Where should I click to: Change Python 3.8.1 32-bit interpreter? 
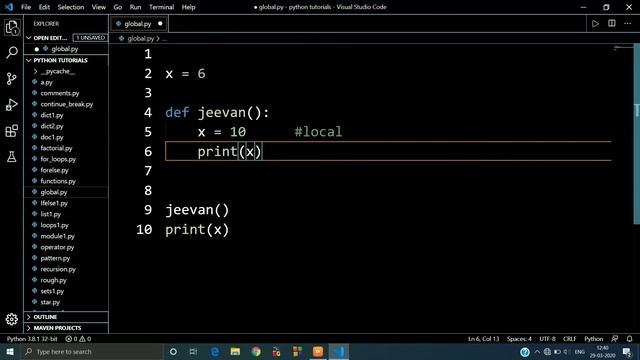point(31,339)
